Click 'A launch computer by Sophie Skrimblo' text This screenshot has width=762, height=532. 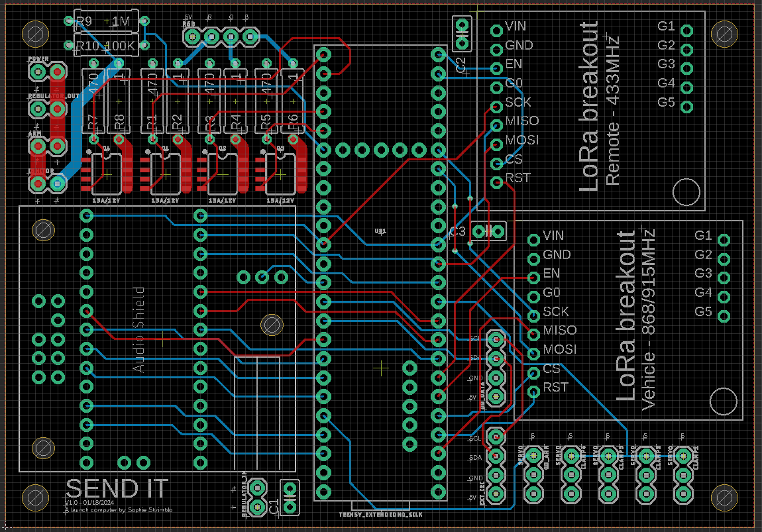click(x=119, y=510)
